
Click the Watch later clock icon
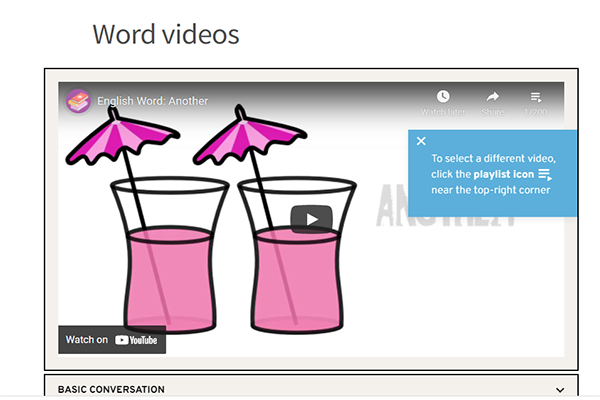pyautogui.click(x=442, y=97)
